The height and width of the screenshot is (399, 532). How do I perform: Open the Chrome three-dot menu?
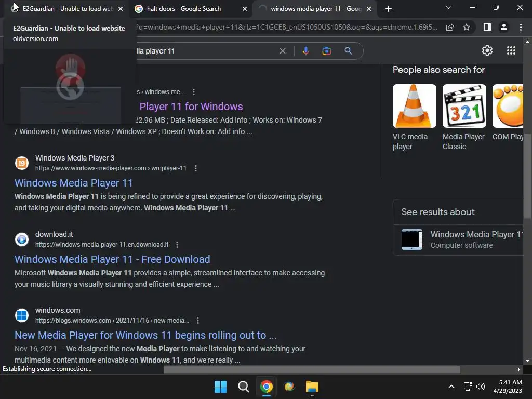(521, 27)
